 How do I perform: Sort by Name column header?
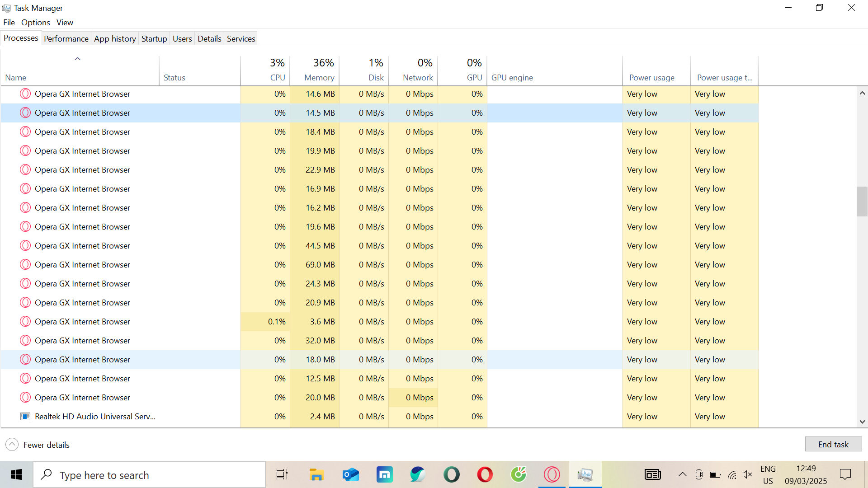click(x=80, y=70)
